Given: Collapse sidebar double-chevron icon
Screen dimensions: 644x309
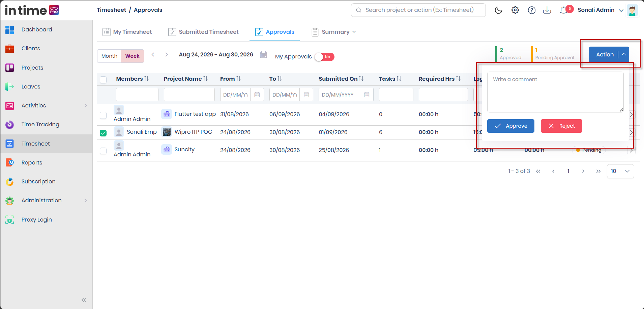Looking at the screenshot, I should click(84, 300).
